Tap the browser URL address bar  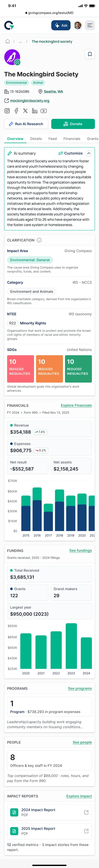pyautogui.click(x=49, y=13)
